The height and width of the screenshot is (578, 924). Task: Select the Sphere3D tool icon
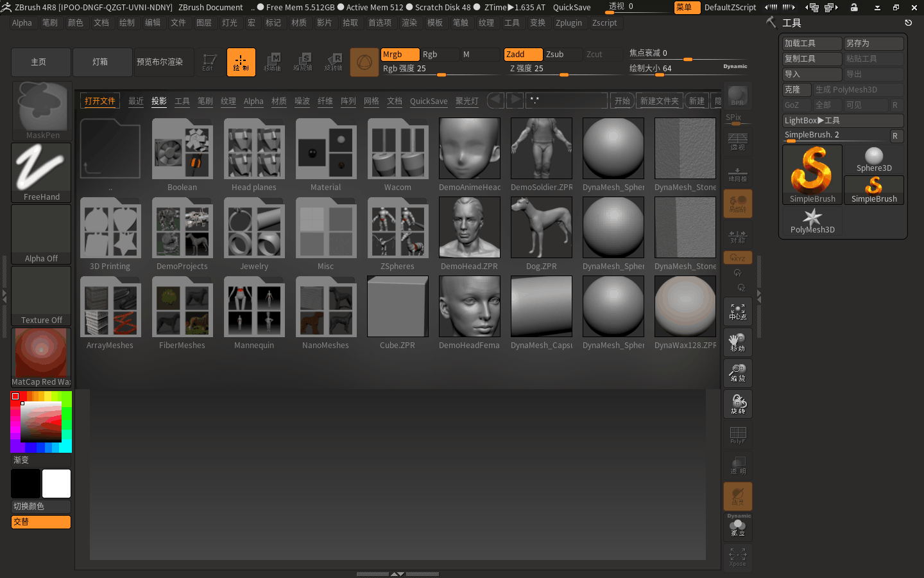[874, 159]
